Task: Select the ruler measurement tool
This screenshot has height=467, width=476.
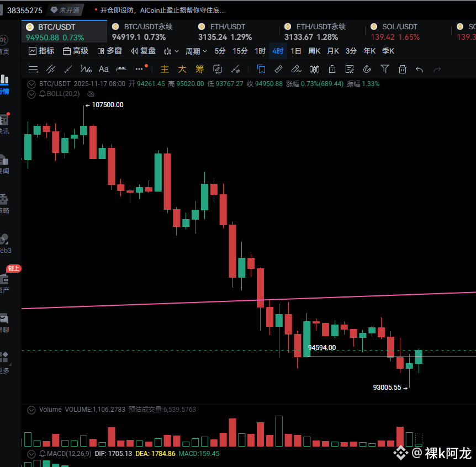Action: click(x=278, y=69)
